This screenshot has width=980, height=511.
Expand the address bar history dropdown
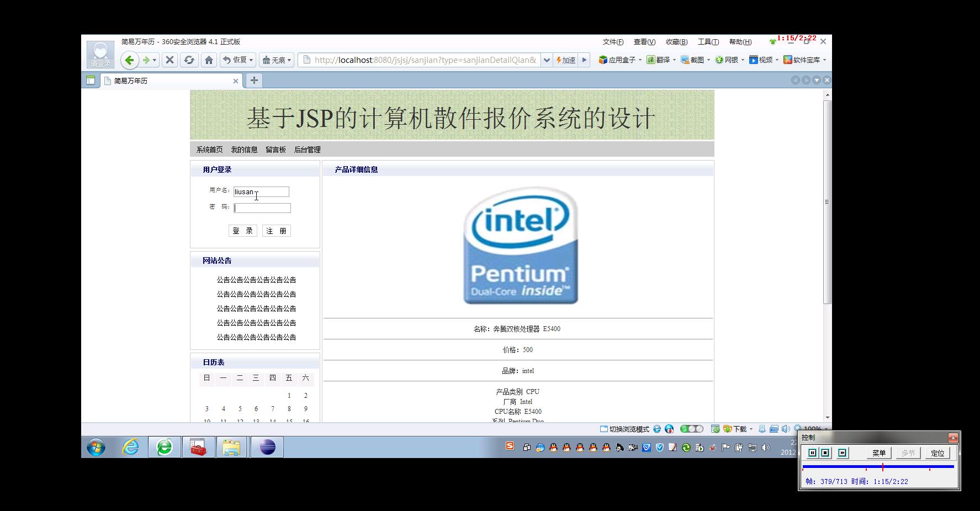click(547, 60)
